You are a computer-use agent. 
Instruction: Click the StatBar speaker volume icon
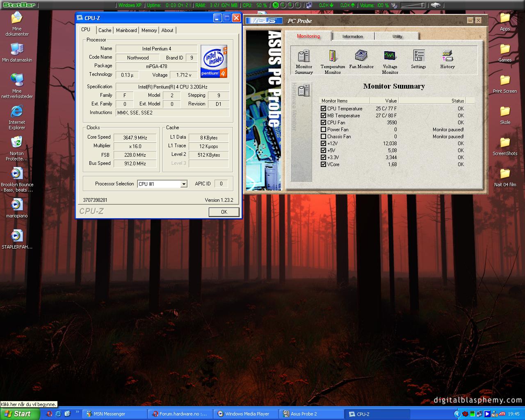coord(394,5)
